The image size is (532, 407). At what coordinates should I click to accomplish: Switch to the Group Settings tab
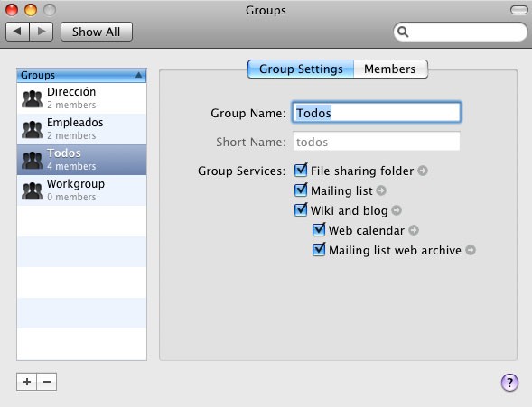click(x=301, y=69)
